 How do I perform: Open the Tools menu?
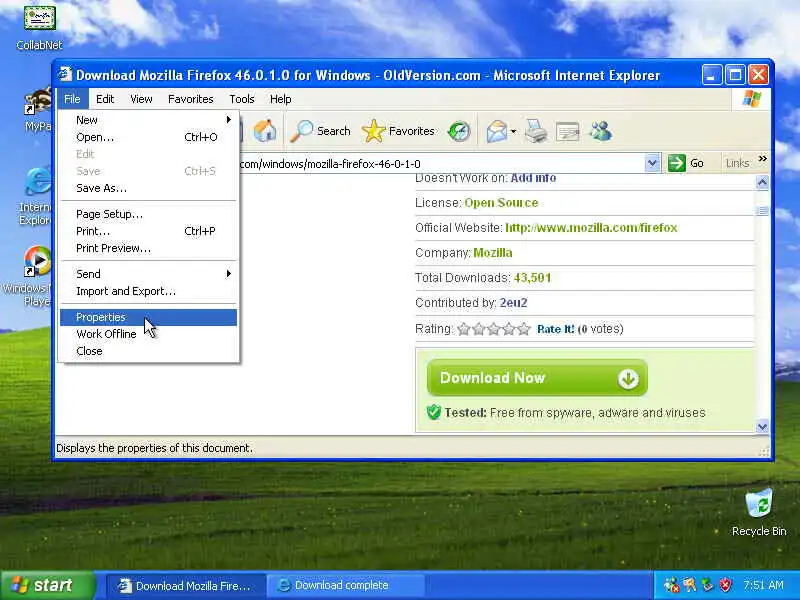pyautogui.click(x=242, y=99)
